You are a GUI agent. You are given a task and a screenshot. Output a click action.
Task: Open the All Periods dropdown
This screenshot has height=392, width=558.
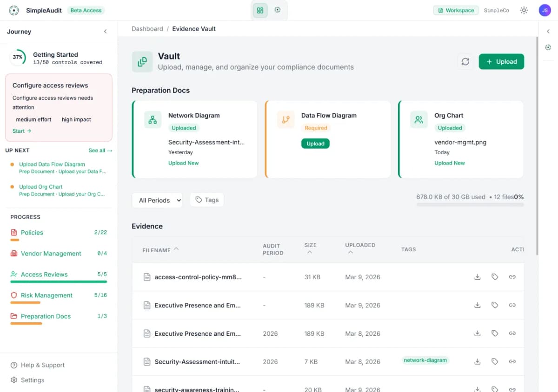pyautogui.click(x=157, y=200)
